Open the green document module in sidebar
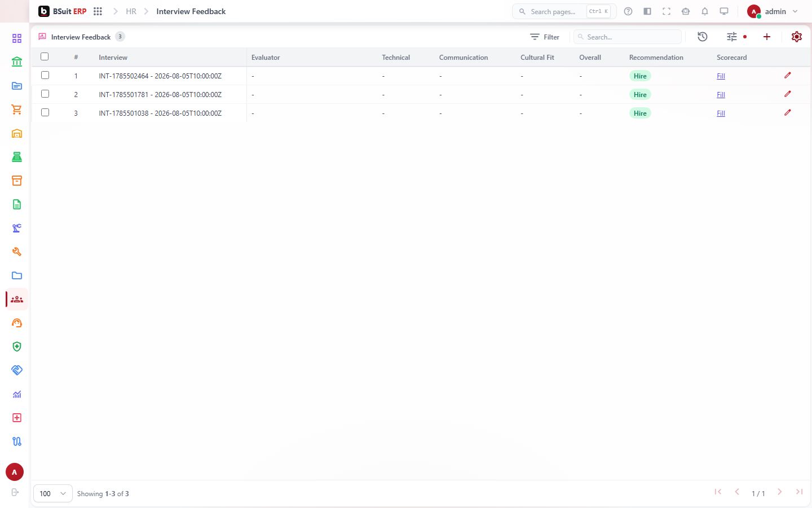Viewport: 812px width, 508px height. pos(17,204)
